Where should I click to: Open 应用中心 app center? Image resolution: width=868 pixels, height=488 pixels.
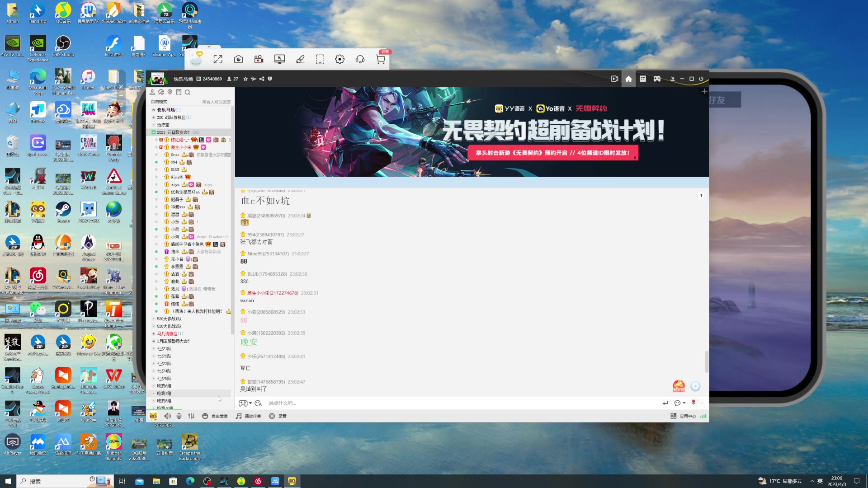(x=683, y=416)
